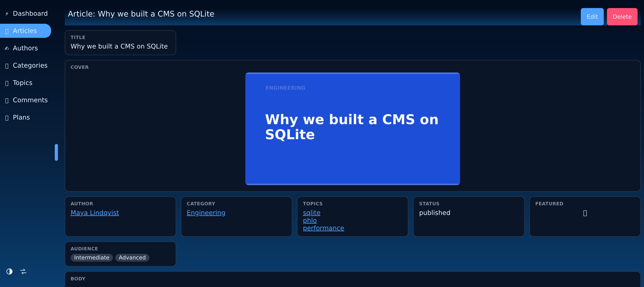The height and width of the screenshot is (287, 644).
Task: Click the sidebar scrollbar handle
Action: coord(56,152)
